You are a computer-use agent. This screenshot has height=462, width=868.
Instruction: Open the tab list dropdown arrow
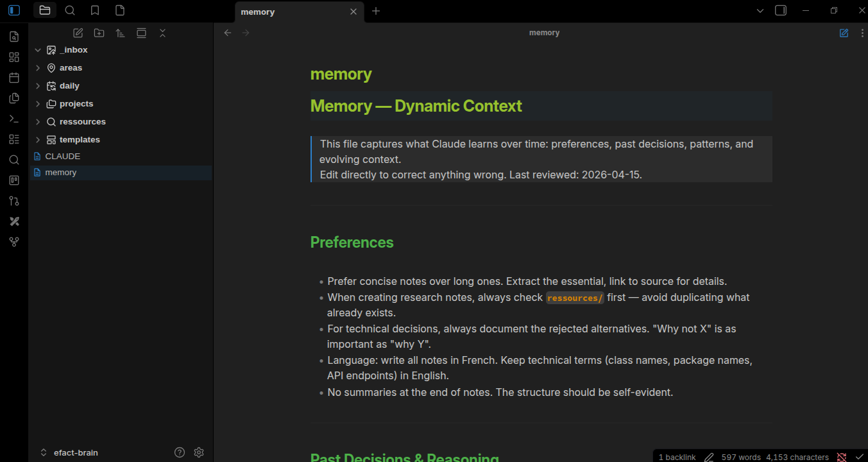tap(760, 11)
